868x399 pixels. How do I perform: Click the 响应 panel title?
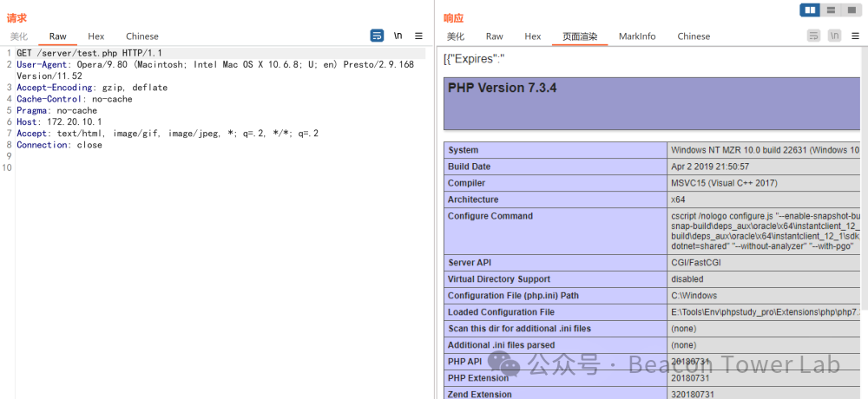(x=453, y=18)
